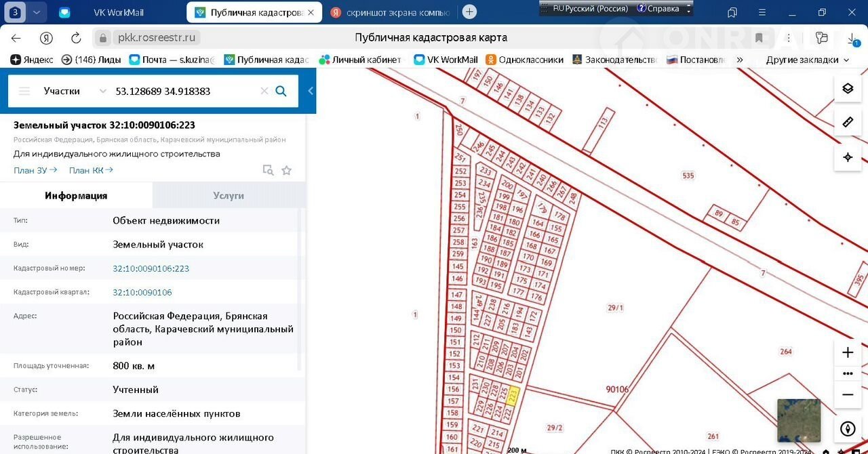Select the ruler measurement tool

coord(847,123)
